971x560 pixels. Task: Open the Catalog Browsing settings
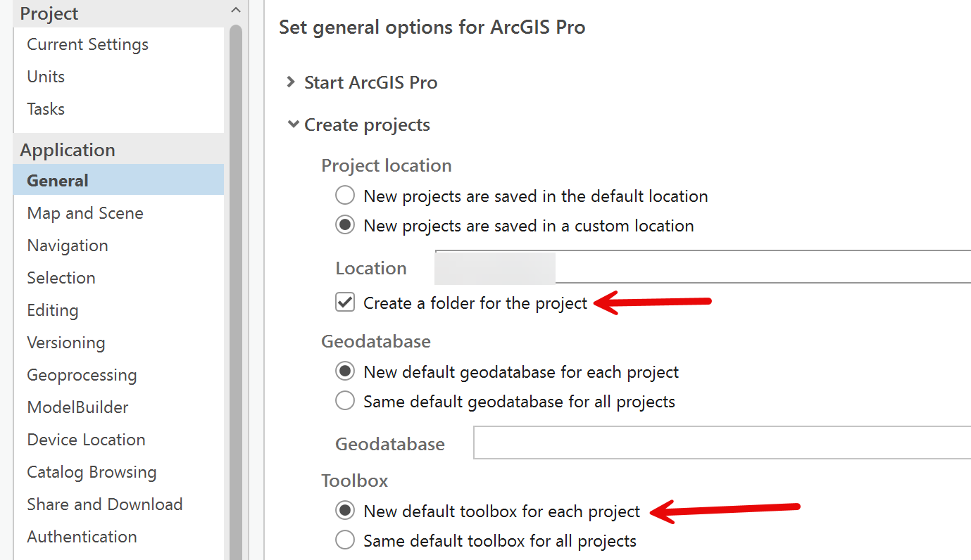tap(91, 471)
